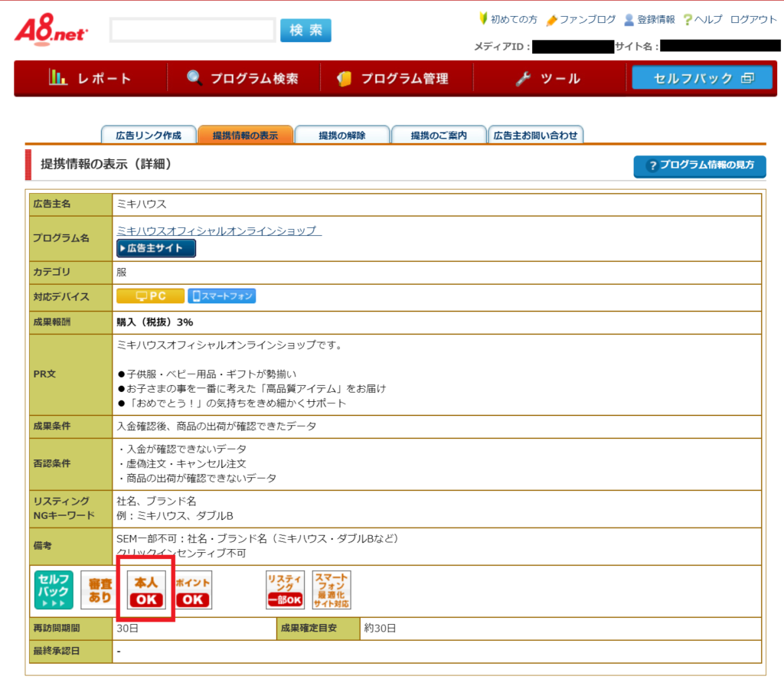Click the スマートフォン最適化サイト対応 badge icon
This screenshot has height=686, width=784.
point(332,590)
